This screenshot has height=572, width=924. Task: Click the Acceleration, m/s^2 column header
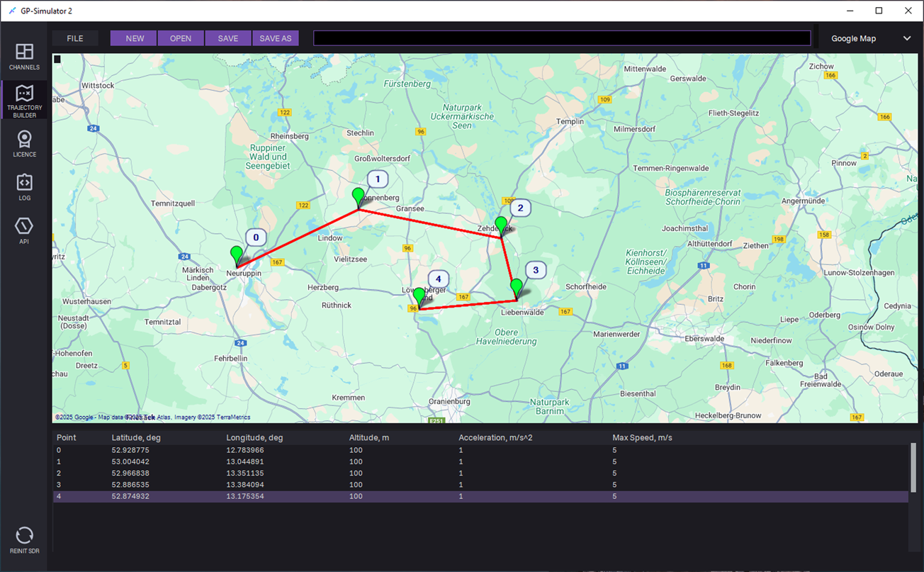495,438
